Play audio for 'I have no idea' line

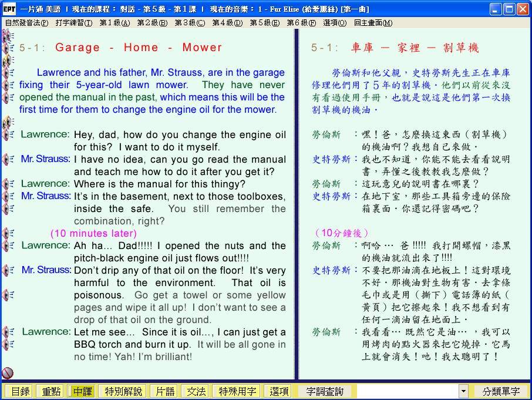click(x=8, y=159)
